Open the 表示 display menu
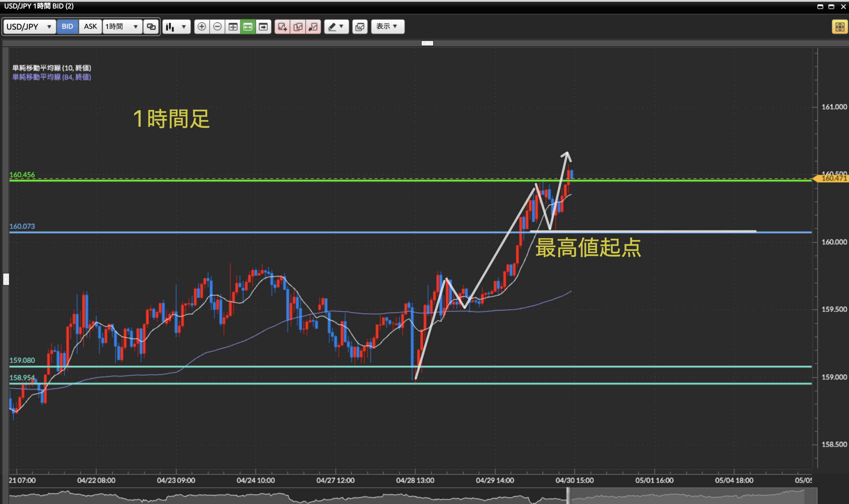This screenshot has width=849, height=504. point(387,27)
